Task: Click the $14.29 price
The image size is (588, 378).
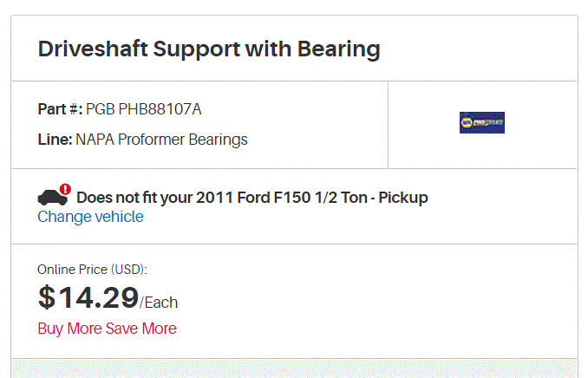Action: coord(88,297)
